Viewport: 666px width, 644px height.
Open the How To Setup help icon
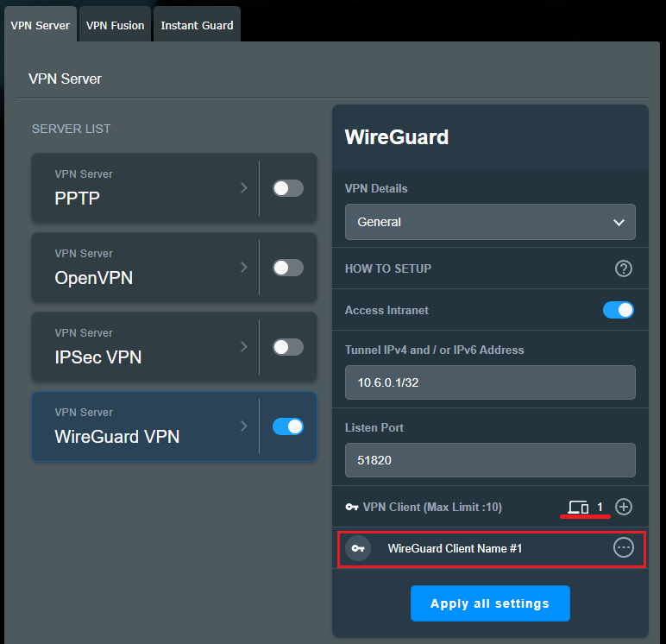[623, 268]
